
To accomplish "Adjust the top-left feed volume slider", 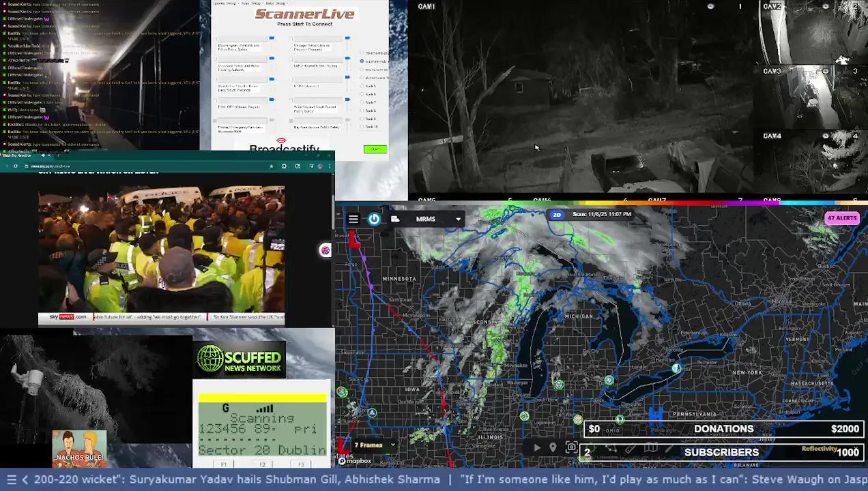I will point(272,38).
